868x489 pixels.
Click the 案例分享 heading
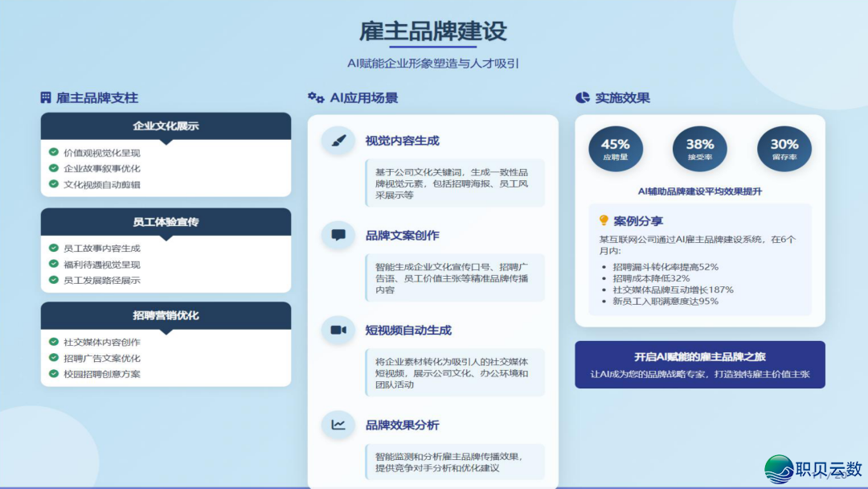pyautogui.click(x=638, y=221)
